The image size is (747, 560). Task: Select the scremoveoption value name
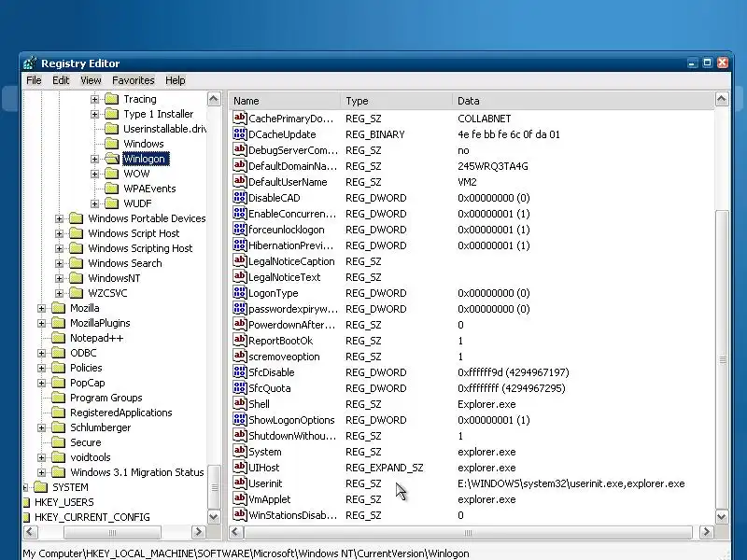coord(284,357)
